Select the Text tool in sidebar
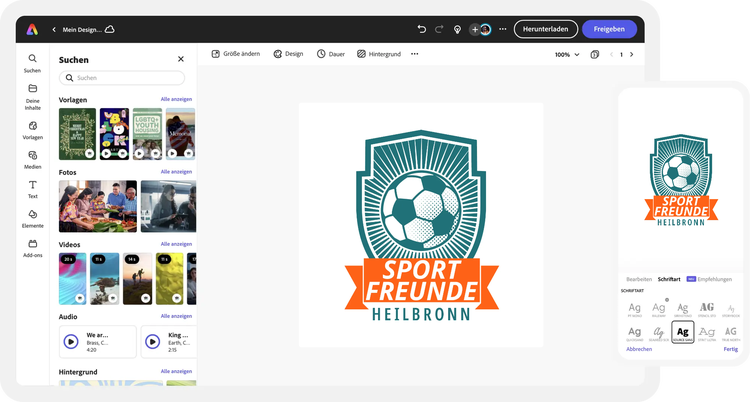The width and height of the screenshot is (750, 402). 33,190
